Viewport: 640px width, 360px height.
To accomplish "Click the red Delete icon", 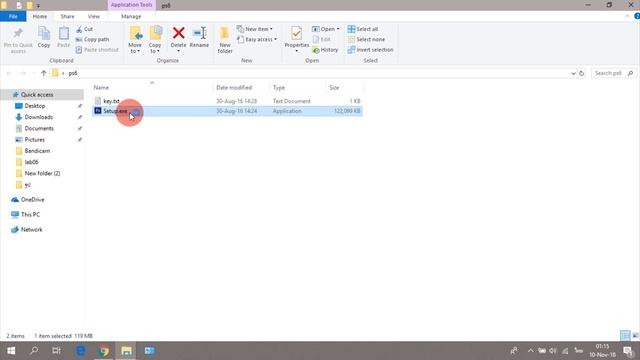I will click(x=178, y=33).
